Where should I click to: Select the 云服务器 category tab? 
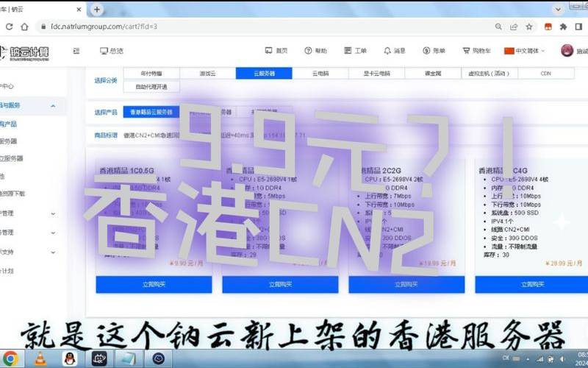pyautogui.click(x=264, y=74)
